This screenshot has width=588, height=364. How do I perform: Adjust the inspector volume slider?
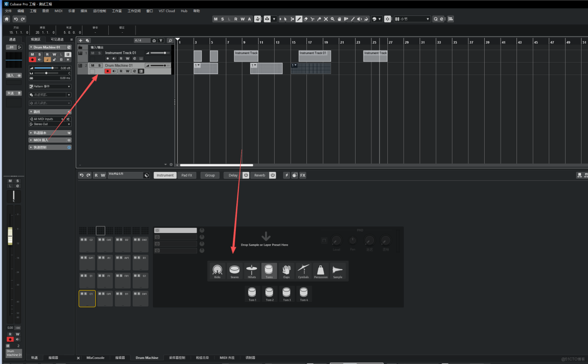[47, 68]
